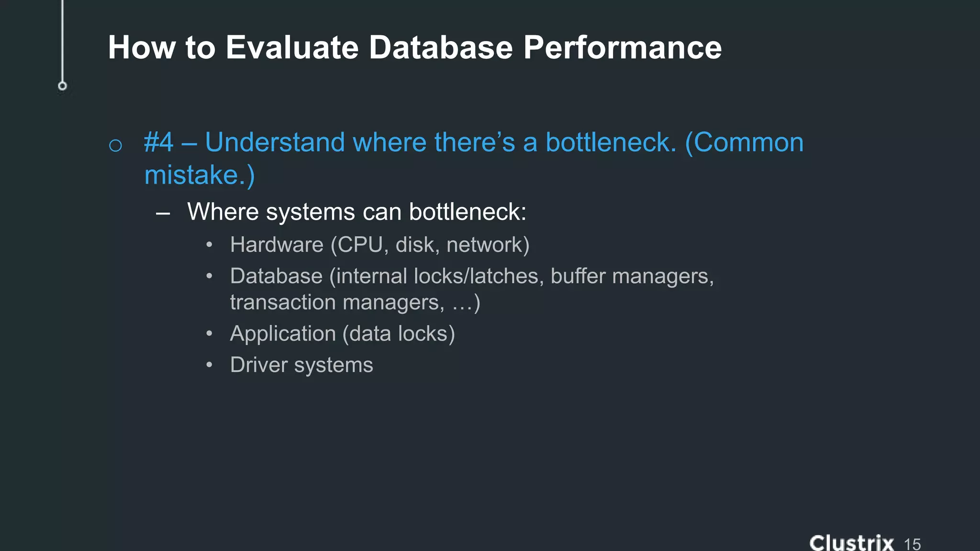Click the bullet dot before Hardware
The height and width of the screenshot is (551, 980).
pos(209,245)
